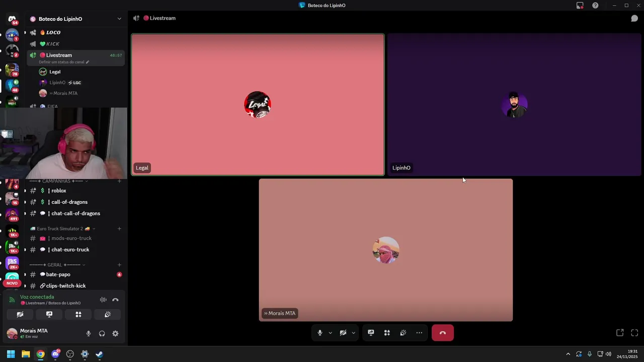
Task: Open the LOCO announcement channel
Action: [x=75, y=32]
